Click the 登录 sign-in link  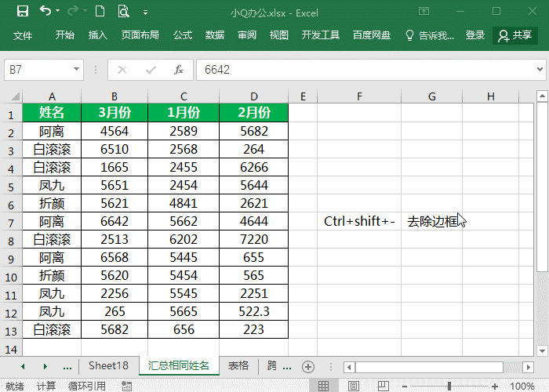tap(475, 35)
